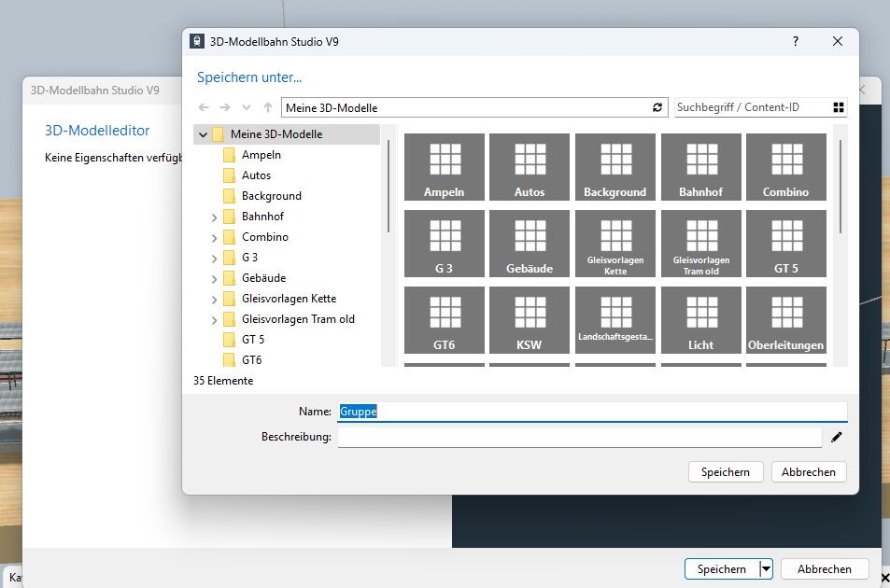The image size is (890, 588).
Task: Click the back navigation arrow
Action: click(204, 108)
